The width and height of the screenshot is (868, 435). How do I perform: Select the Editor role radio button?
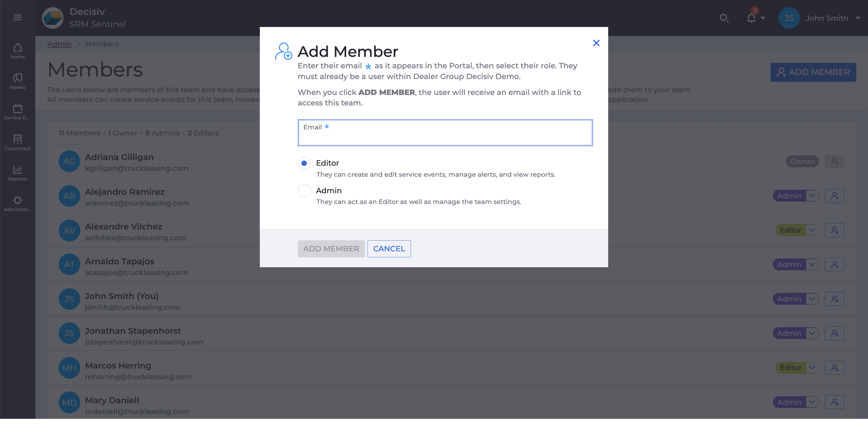coord(304,163)
